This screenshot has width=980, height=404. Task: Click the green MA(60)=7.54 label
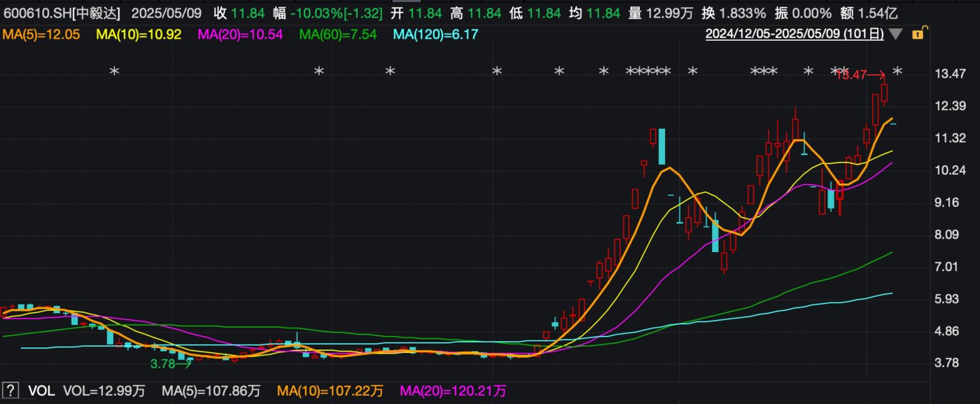pos(338,34)
